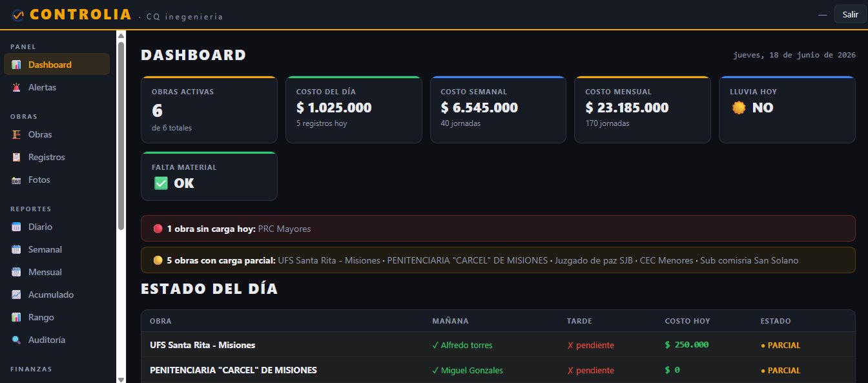Click the date jueves, 18 de junio de 2026

(794, 55)
